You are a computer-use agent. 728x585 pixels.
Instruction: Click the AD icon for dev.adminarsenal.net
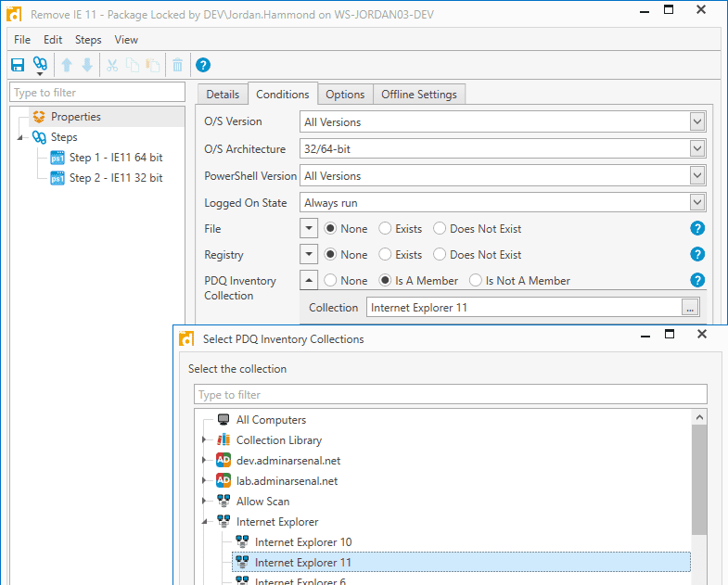point(224,460)
